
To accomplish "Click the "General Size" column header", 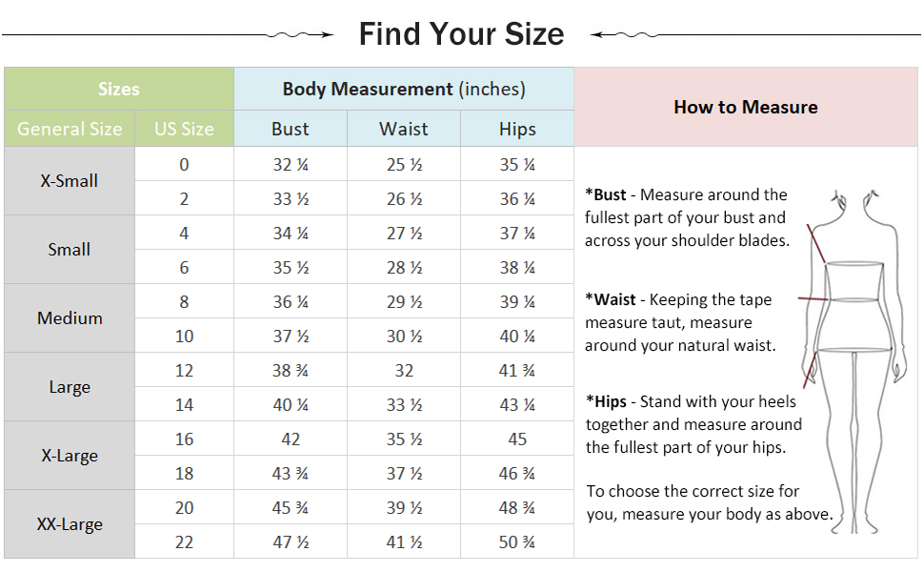I will pyautogui.click(x=70, y=129).
